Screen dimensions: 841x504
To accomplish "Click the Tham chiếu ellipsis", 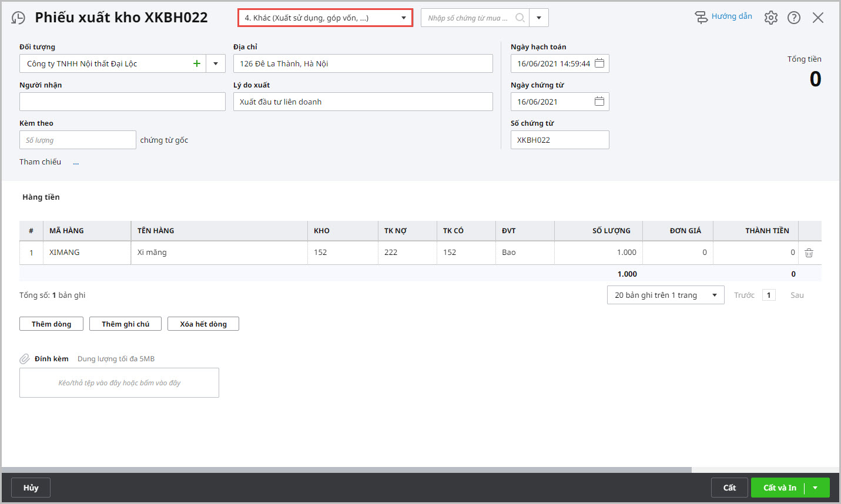I will 76,162.
